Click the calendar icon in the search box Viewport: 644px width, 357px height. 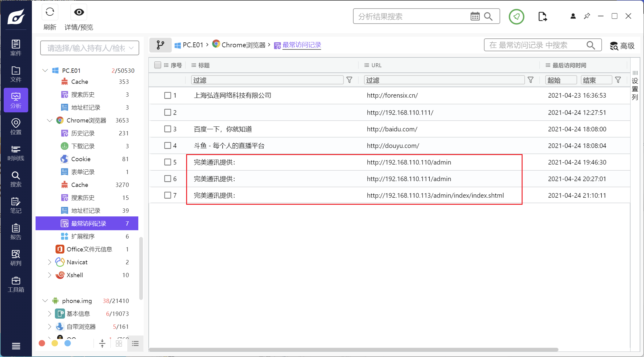(475, 16)
